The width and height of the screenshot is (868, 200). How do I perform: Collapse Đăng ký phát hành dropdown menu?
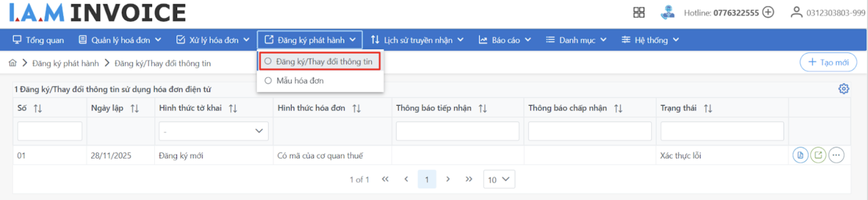(310, 40)
